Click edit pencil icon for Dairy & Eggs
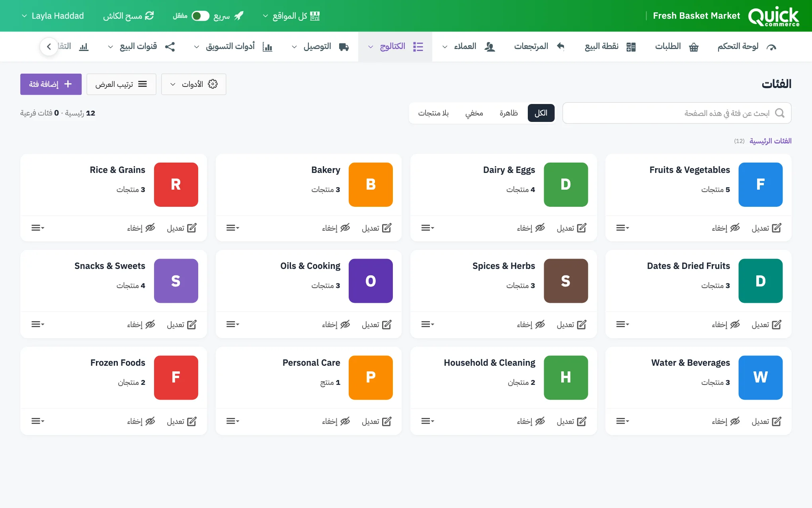812x508 pixels. point(582,228)
